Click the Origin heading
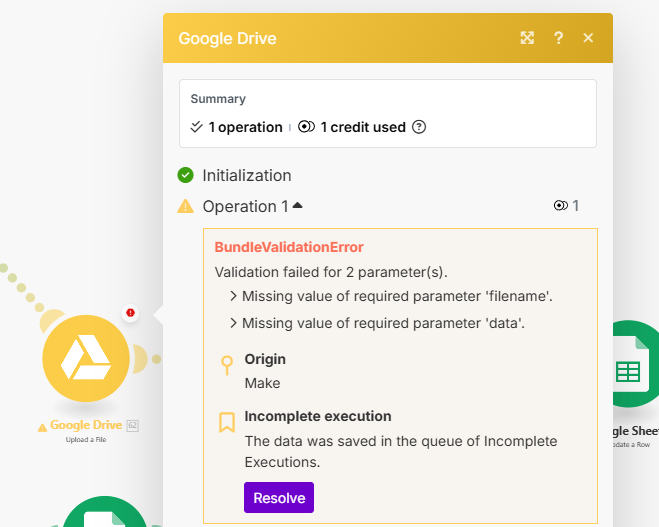 [265, 359]
